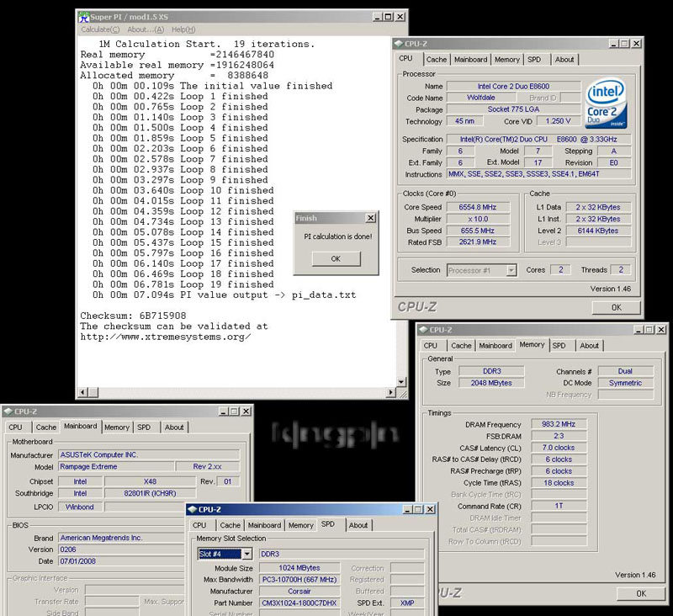673x616 pixels.
Task: Click OK in the CPU-Z Processor window
Action: [x=615, y=307]
